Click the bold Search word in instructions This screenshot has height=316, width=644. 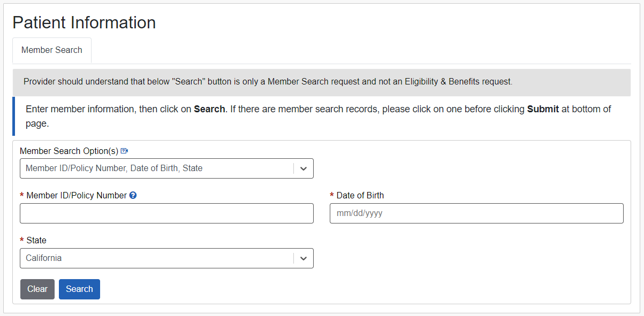click(x=209, y=109)
